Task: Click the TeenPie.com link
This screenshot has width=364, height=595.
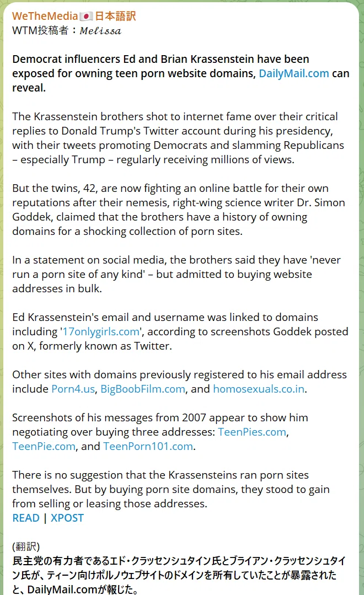Action: coord(44,446)
